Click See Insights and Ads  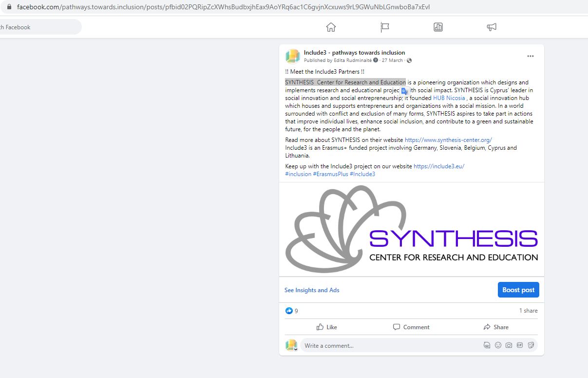(x=312, y=290)
